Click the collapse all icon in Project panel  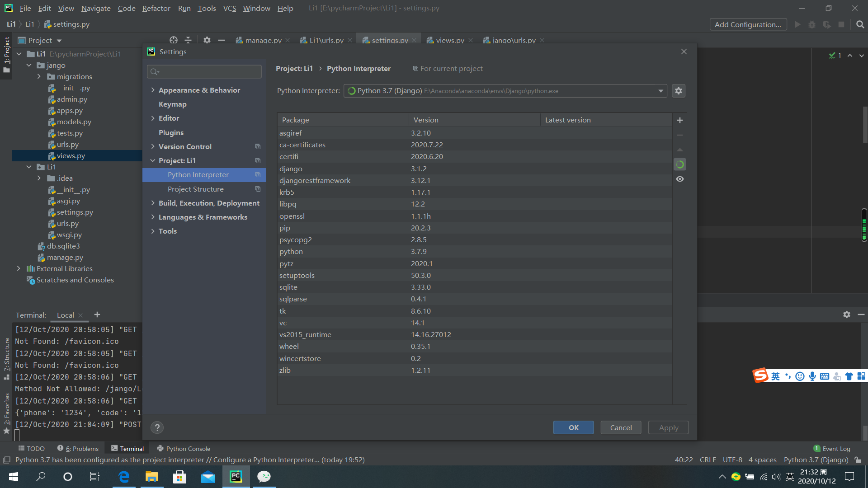(188, 40)
